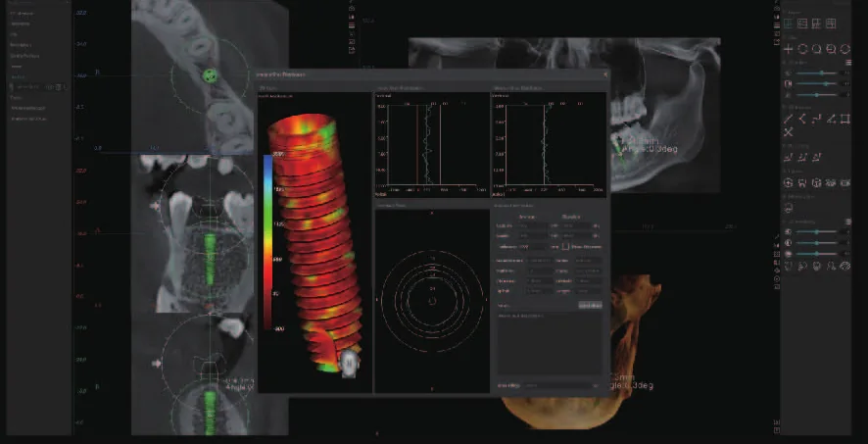Click into the large notes text area
868x444 pixels.
point(550,343)
